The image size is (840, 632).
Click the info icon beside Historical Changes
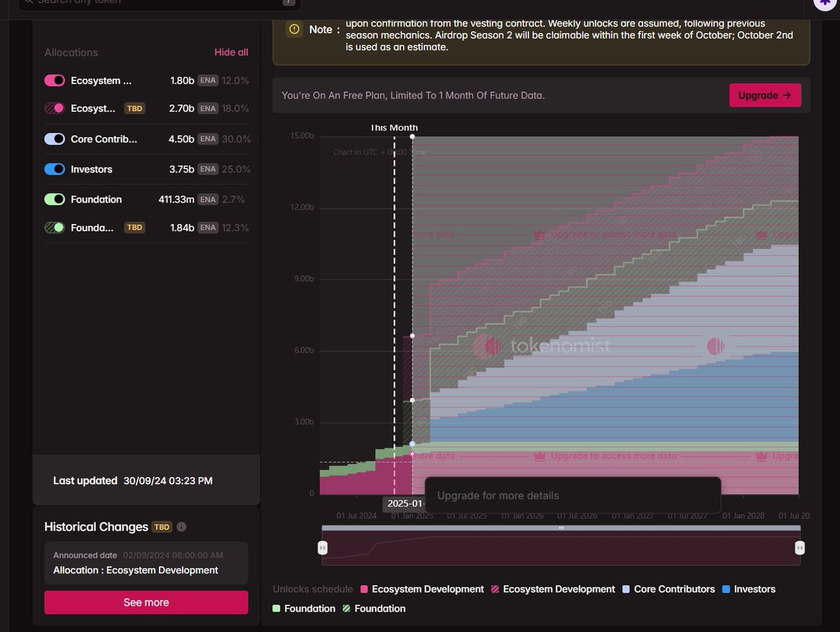point(181,527)
